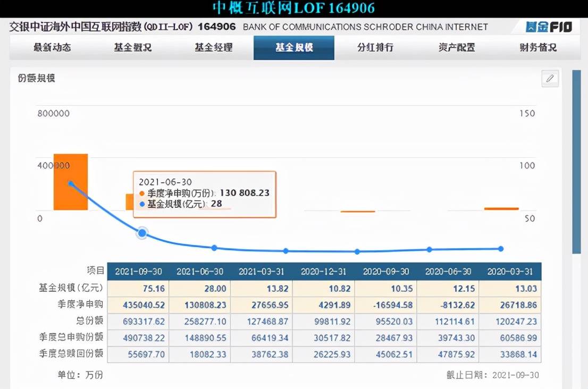Viewport: 588px width, 389px height.
Task: Click the 2020-03-31 line data point
Action: (x=501, y=249)
